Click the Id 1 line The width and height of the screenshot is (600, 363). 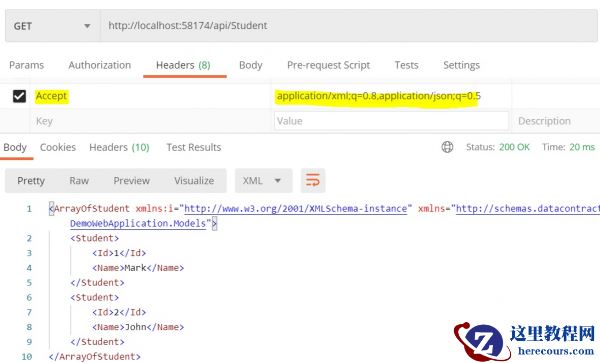(119, 253)
